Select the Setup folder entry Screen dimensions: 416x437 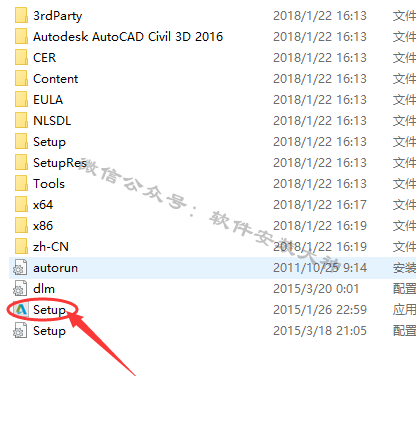49,142
